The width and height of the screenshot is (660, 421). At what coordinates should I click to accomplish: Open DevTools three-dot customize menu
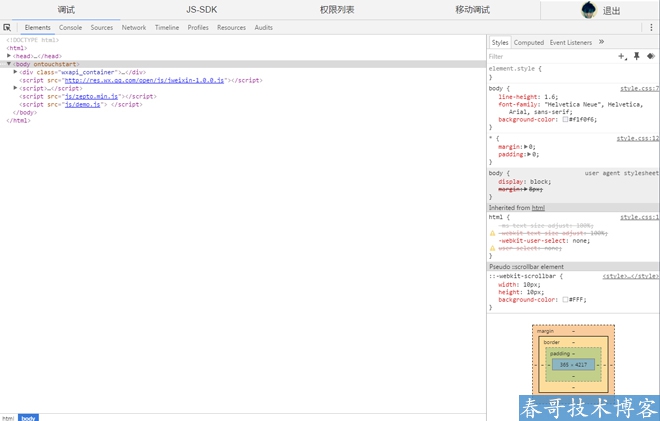tap(651, 27)
